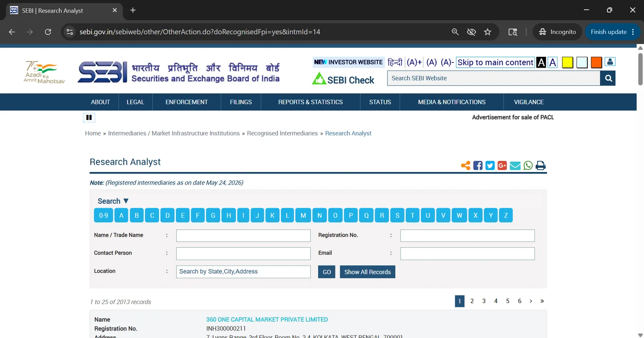Share Research Analyst page on Twitter
644x338 pixels.
click(490, 166)
